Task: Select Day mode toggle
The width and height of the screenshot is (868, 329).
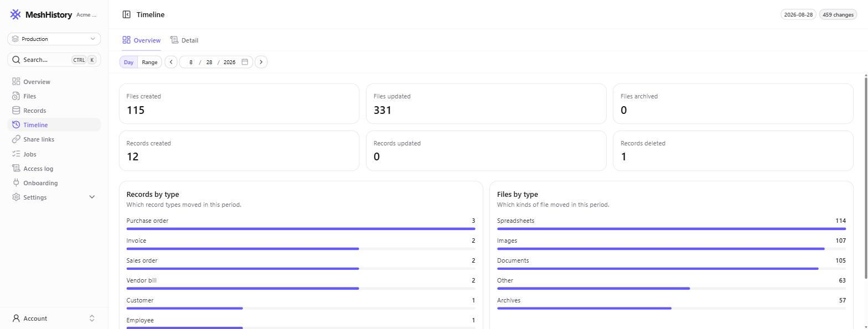Action: (128, 62)
